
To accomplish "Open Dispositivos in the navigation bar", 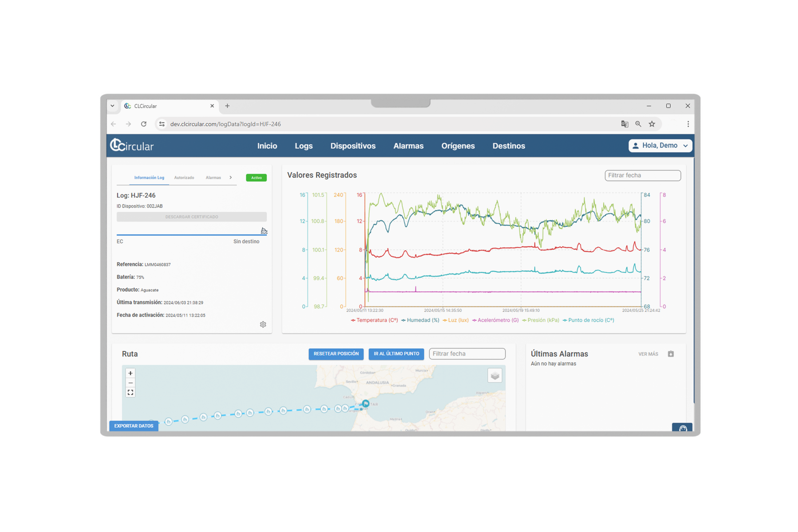I will [x=353, y=146].
